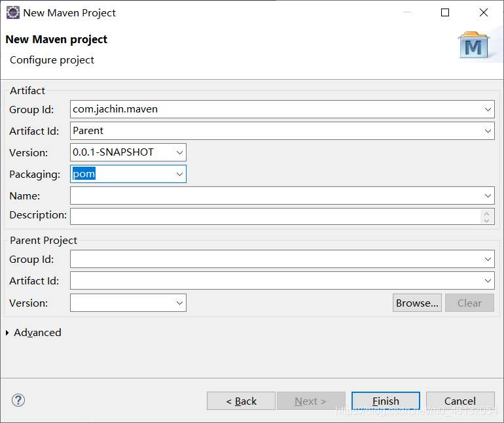The height and width of the screenshot is (423, 504).
Task: Click the Eclipse icon in title bar
Action: coord(12,12)
